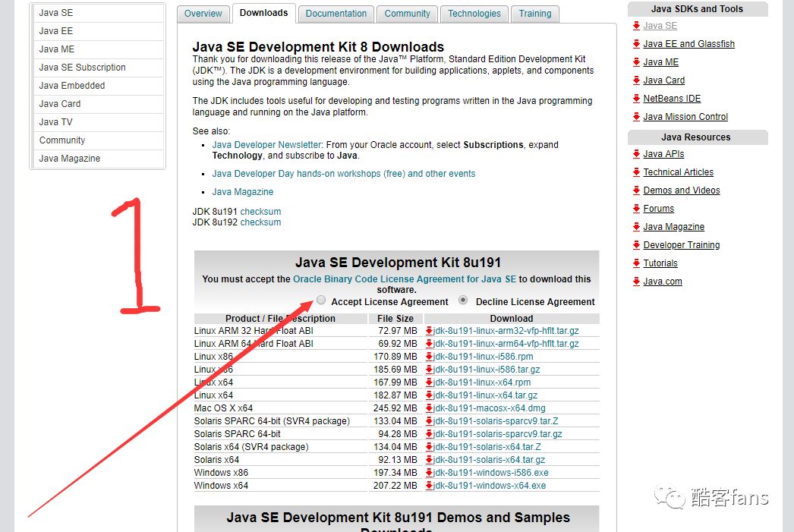
Task: Open the Java Mission Control link
Action: click(x=685, y=117)
